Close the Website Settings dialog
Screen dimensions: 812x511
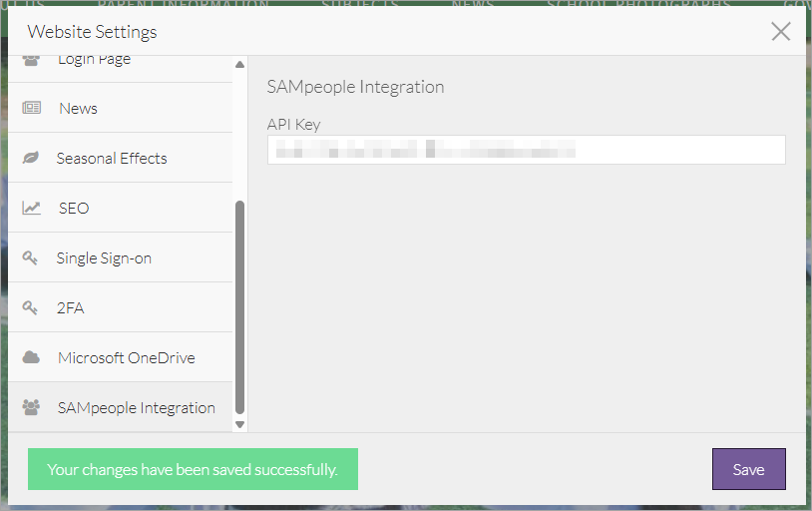(780, 31)
